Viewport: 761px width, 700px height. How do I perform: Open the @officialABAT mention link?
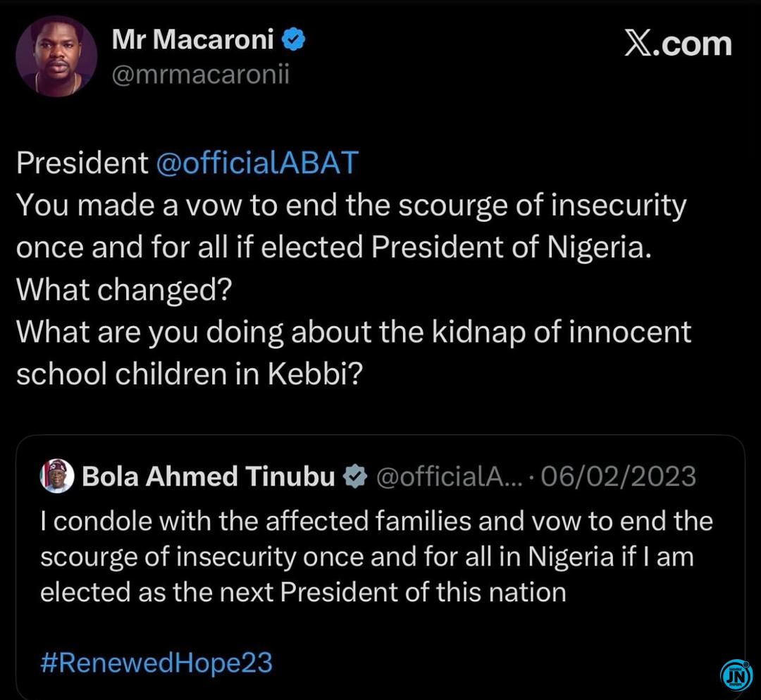tap(257, 163)
